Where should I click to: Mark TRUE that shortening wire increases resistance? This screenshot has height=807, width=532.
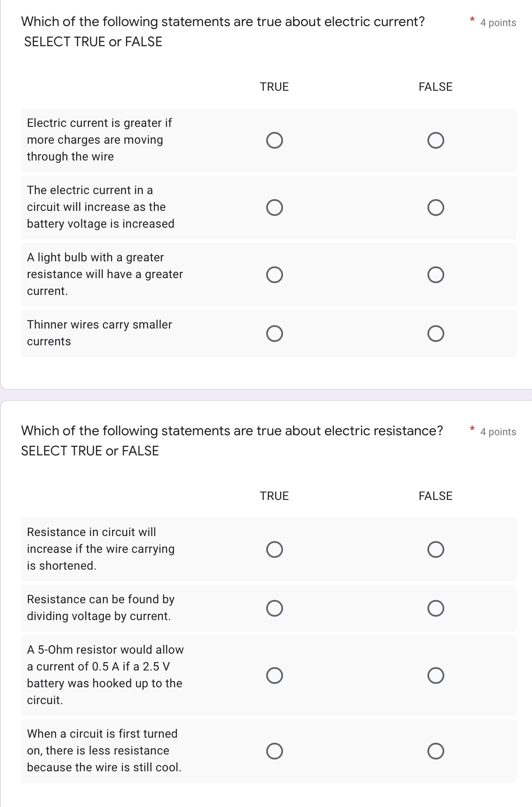coord(275,549)
